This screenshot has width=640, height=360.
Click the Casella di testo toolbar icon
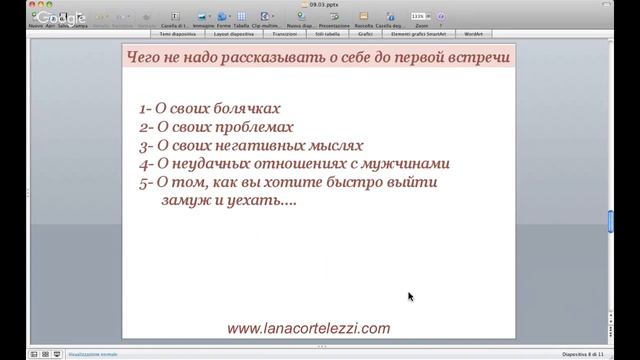175,16
